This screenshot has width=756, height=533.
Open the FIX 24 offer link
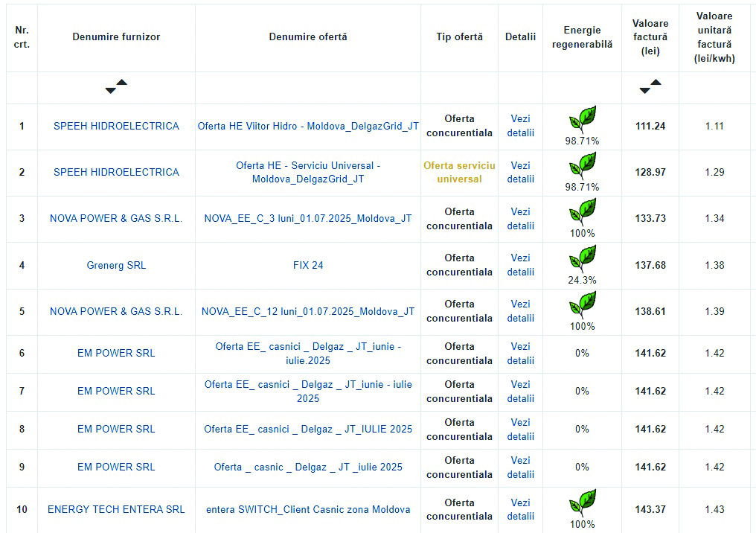click(x=308, y=265)
